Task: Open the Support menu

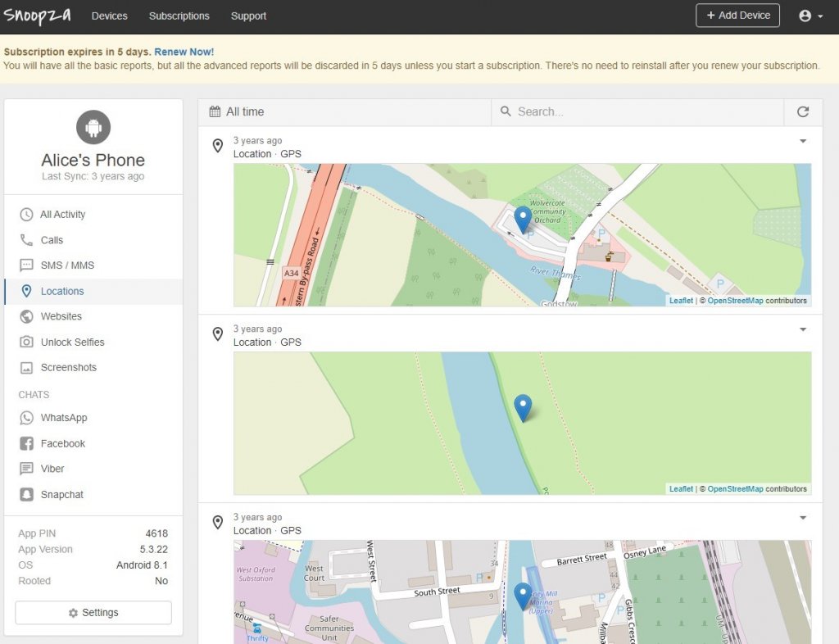Action: click(x=248, y=16)
